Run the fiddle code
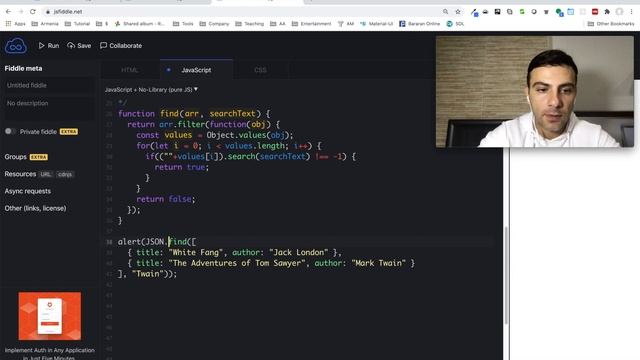Screen dimensions: 640x360 click(49, 46)
